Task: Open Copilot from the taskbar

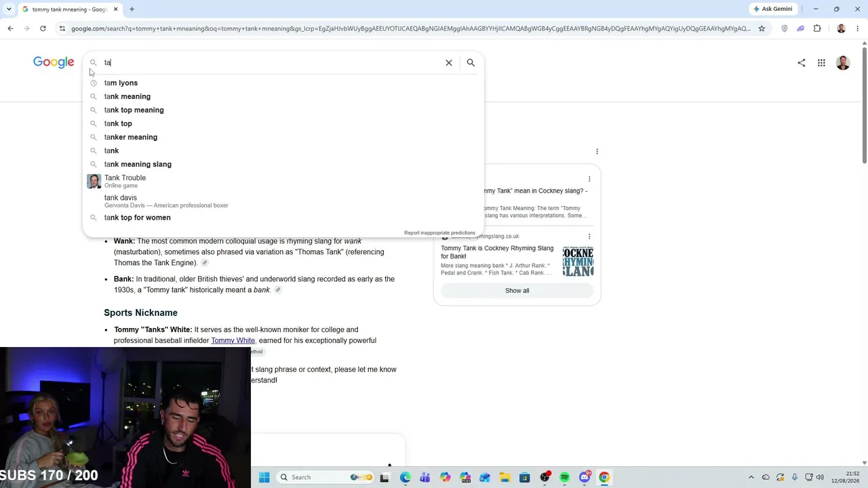Action: [x=445, y=477]
